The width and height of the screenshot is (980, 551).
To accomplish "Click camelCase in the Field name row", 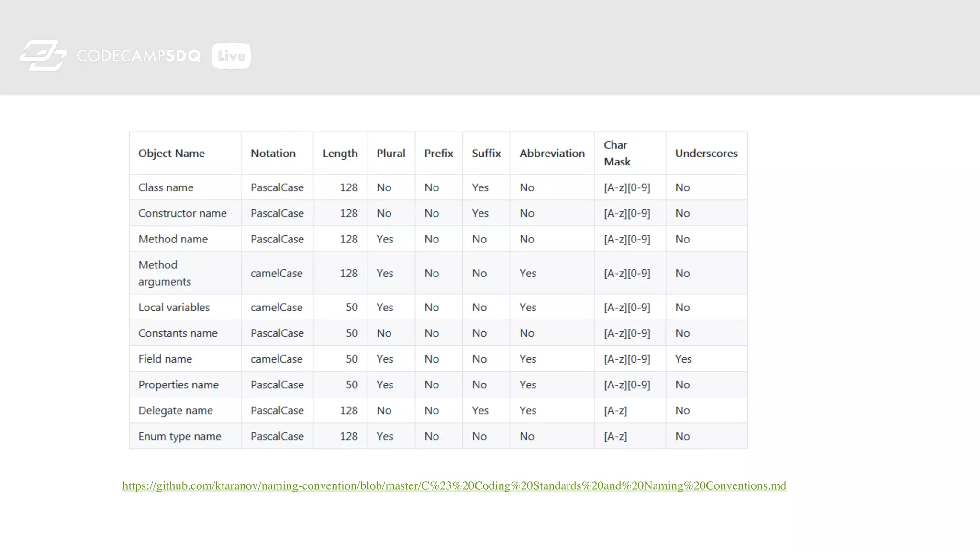I will point(276,359).
